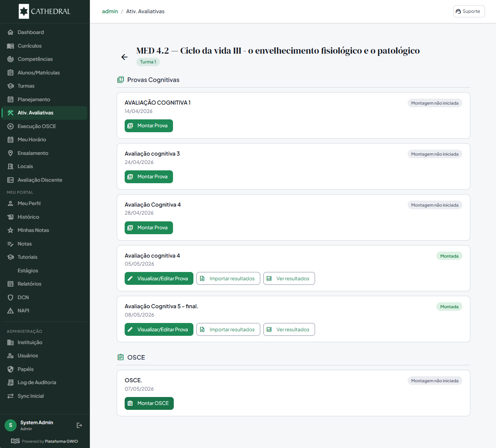Click the Avaliação Discente icon
This screenshot has height=448, width=496.
(11, 180)
